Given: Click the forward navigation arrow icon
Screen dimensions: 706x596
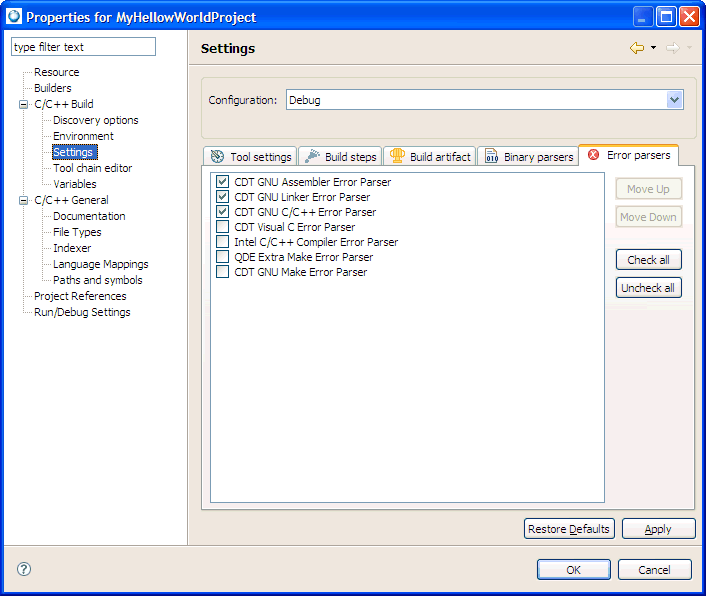Looking at the screenshot, I should 672,48.
